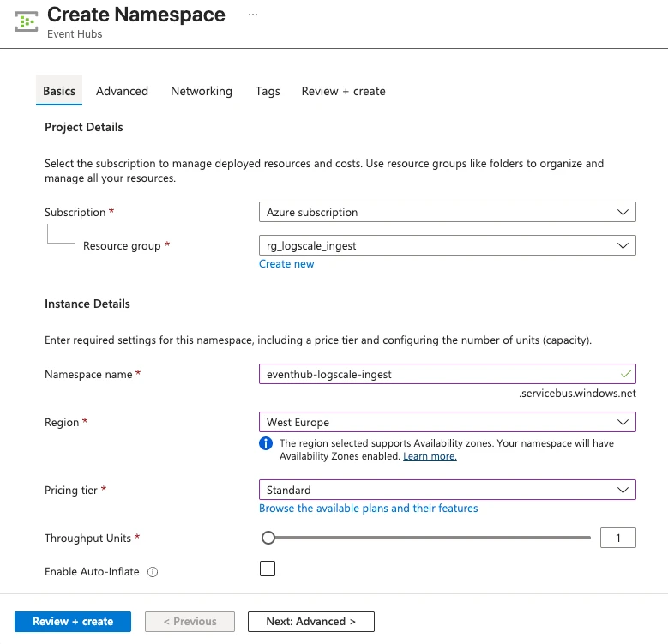Click the Throughput Units slider handle

(x=268, y=538)
